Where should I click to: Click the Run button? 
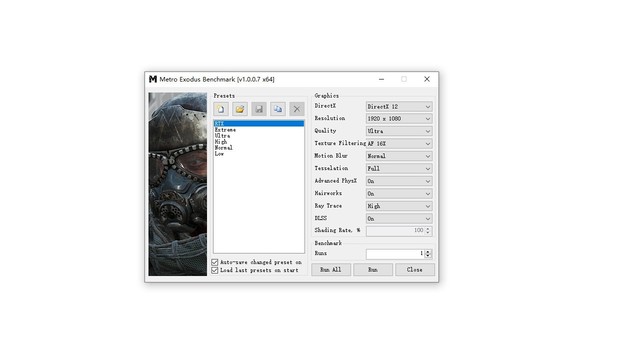(x=373, y=270)
